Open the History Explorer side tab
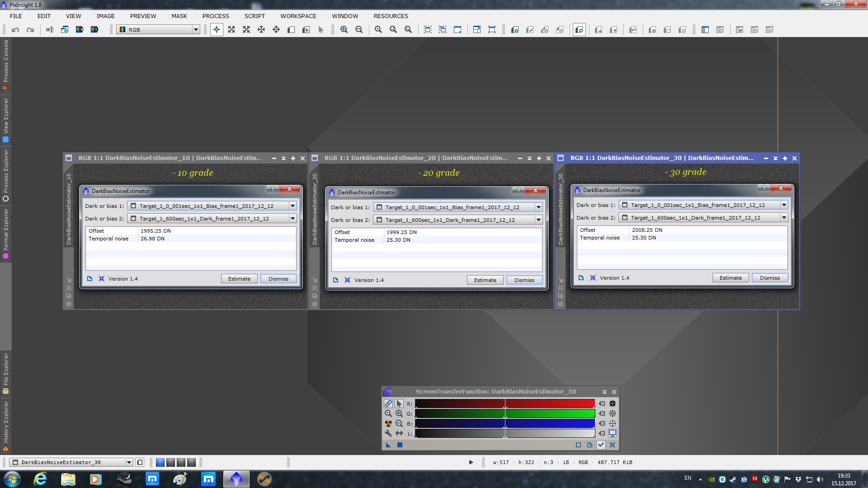This screenshot has height=488, width=868. (5, 427)
